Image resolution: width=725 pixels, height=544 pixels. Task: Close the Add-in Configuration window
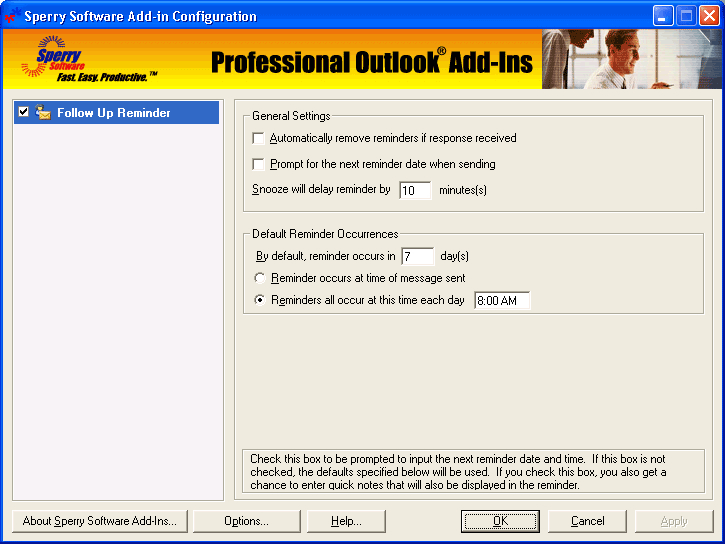pos(709,16)
